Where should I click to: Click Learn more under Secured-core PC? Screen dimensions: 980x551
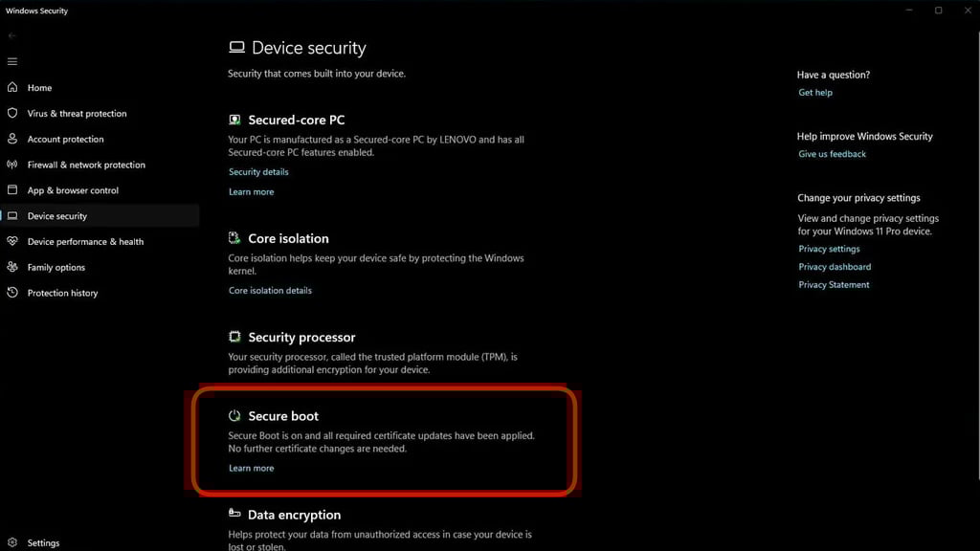(x=251, y=192)
